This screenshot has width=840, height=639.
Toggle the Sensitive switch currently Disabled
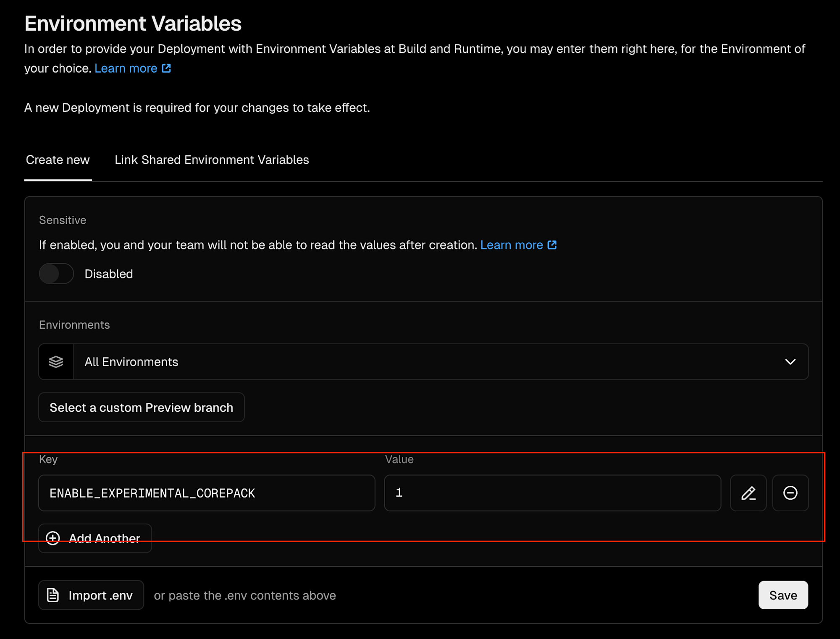pos(56,274)
